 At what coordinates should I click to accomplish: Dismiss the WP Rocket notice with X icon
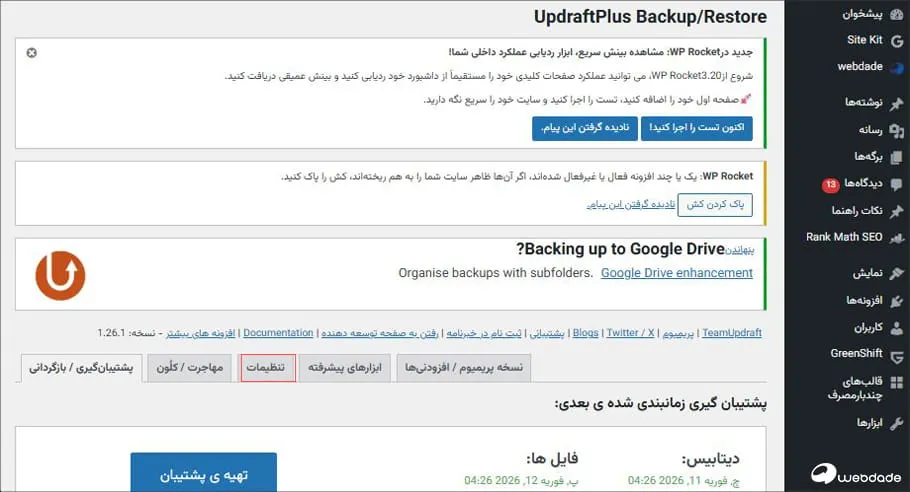(x=31, y=53)
